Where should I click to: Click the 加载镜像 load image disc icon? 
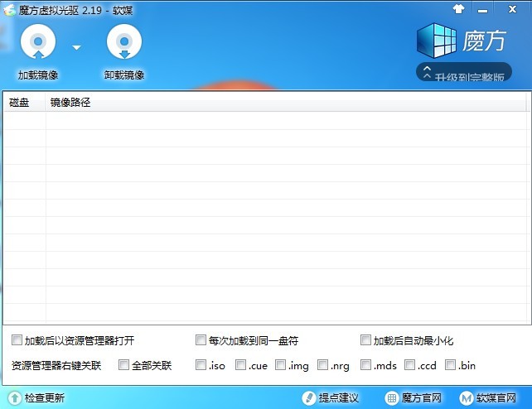38,41
